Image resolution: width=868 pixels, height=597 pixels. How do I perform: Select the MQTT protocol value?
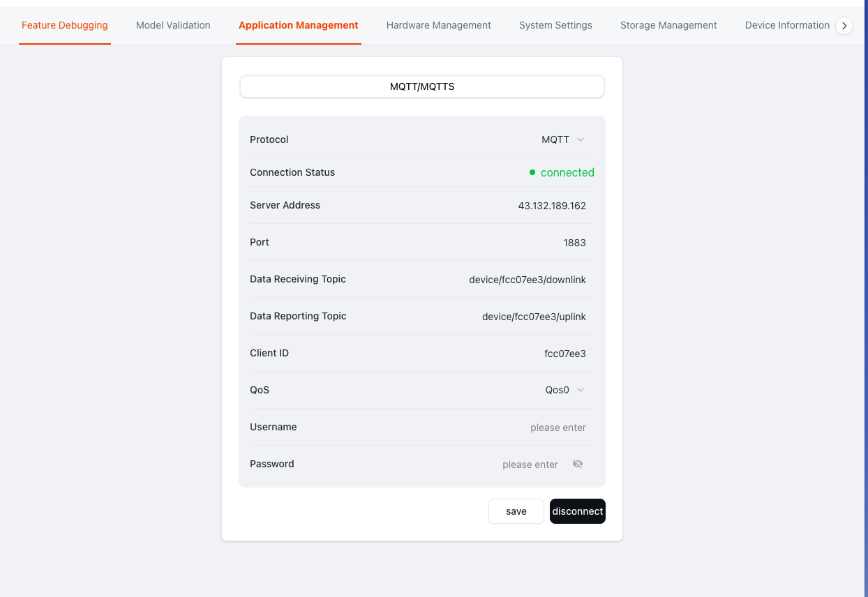[555, 139]
